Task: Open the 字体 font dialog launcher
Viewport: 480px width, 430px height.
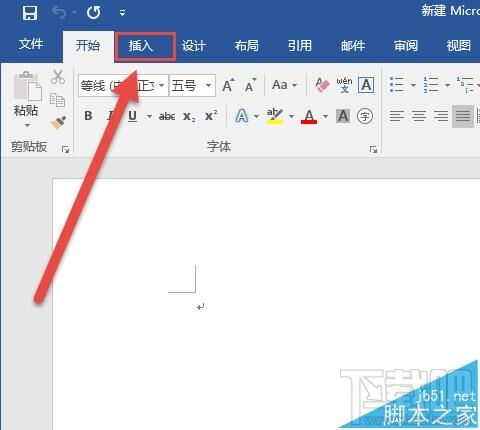Action: [373, 149]
